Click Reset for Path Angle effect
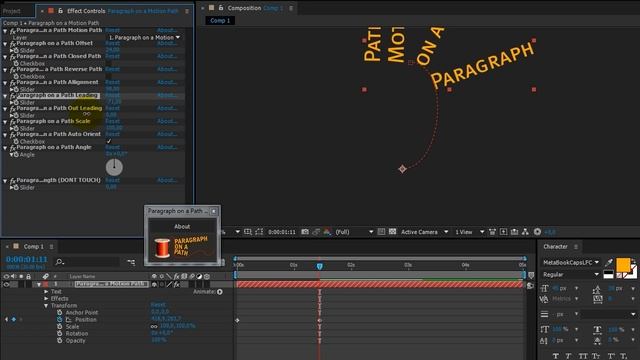The width and height of the screenshot is (640, 360). click(x=112, y=147)
